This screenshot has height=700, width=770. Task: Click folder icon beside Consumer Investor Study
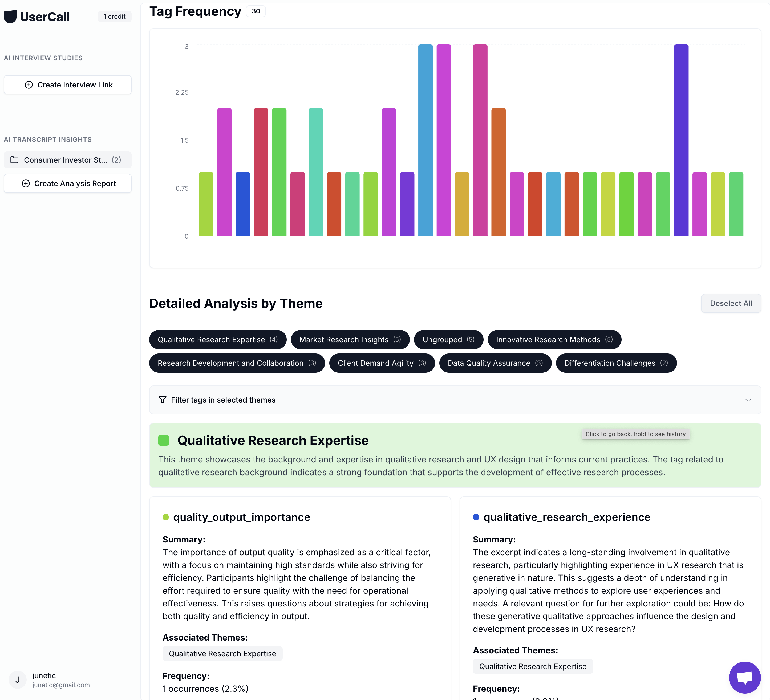[14, 160]
